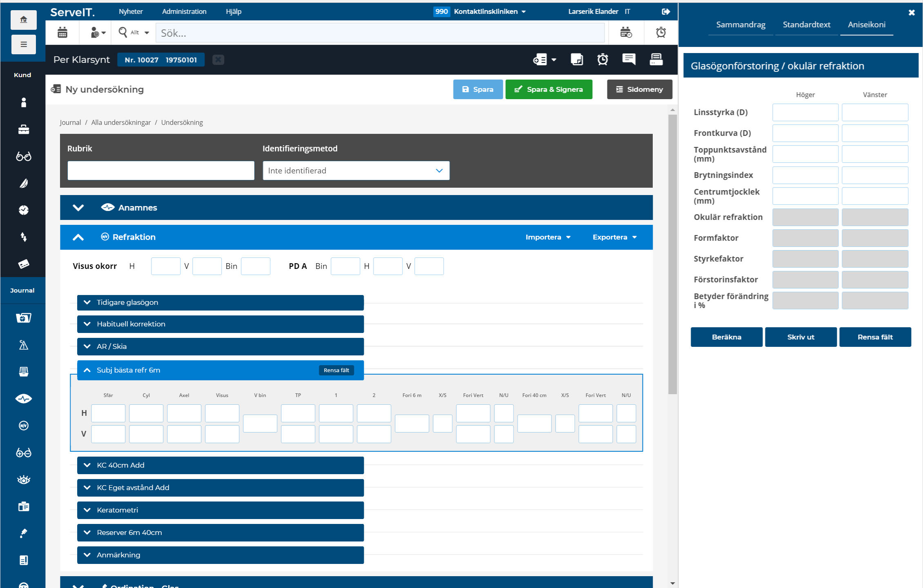Image resolution: width=923 pixels, height=588 pixels.
Task: Click the Beräkna button in right panel
Action: tap(726, 336)
